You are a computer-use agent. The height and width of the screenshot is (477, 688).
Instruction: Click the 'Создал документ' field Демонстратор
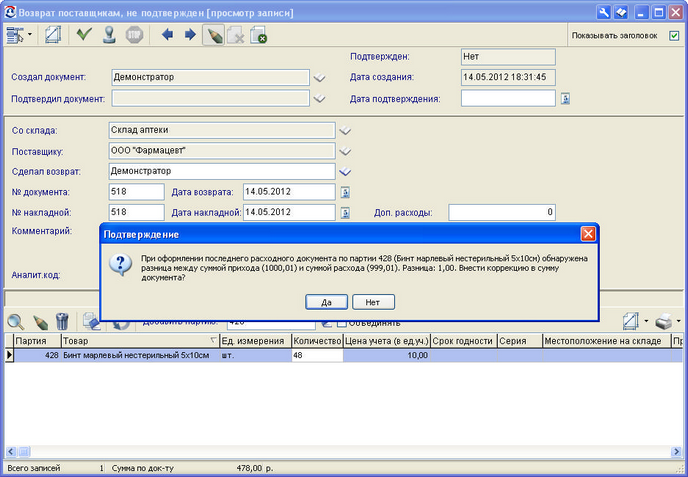click(x=211, y=77)
